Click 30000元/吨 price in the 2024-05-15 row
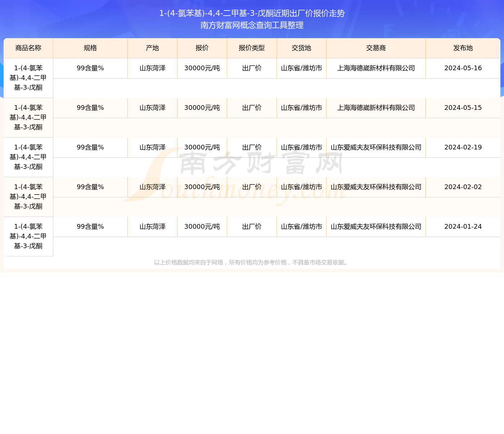504x434 pixels. 202,108
